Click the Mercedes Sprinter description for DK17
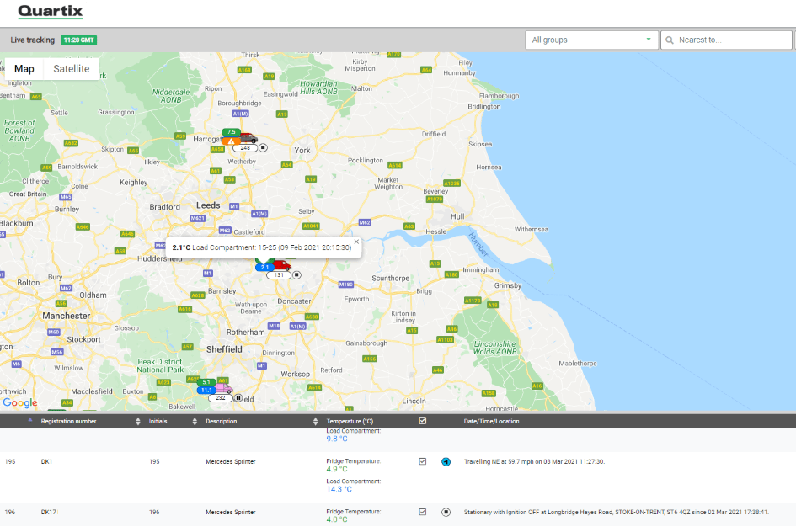This screenshot has width=796, height=532. click(x=231, y=513)
